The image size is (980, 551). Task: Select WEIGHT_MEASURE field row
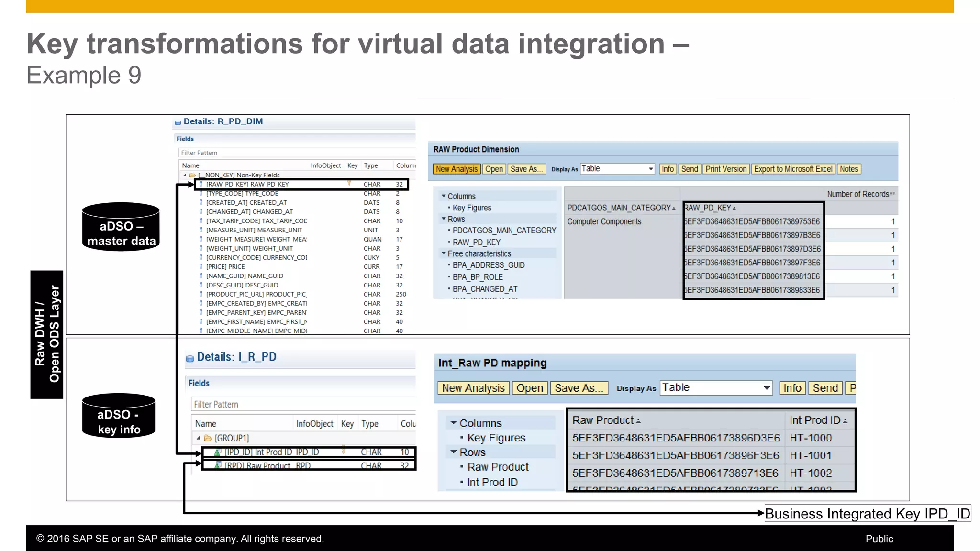301,239
